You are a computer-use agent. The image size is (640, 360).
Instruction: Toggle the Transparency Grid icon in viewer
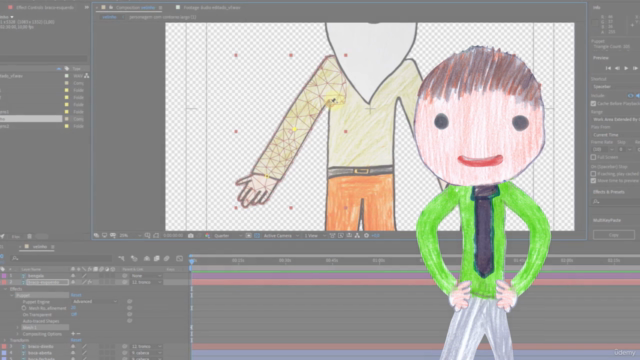point(257,236)
